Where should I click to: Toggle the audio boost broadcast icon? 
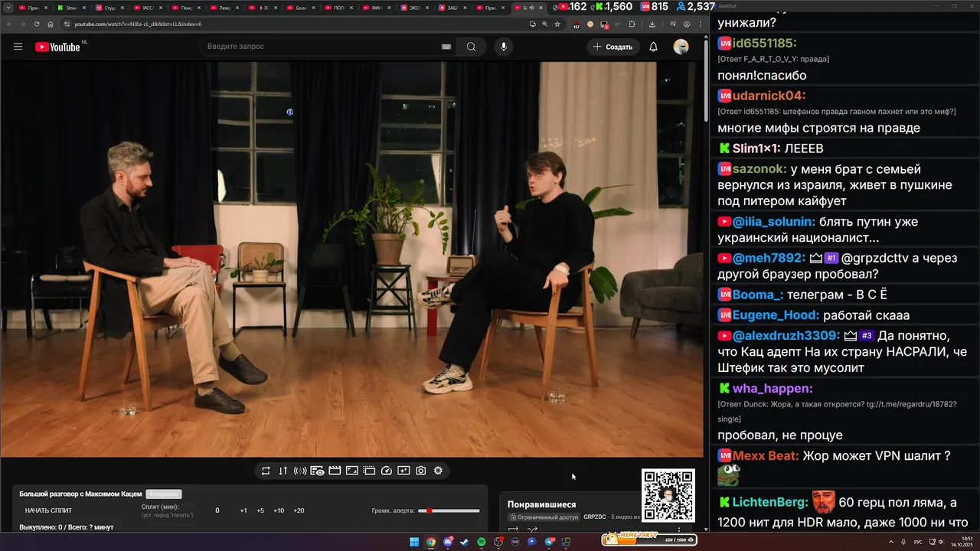pos(300,471)
